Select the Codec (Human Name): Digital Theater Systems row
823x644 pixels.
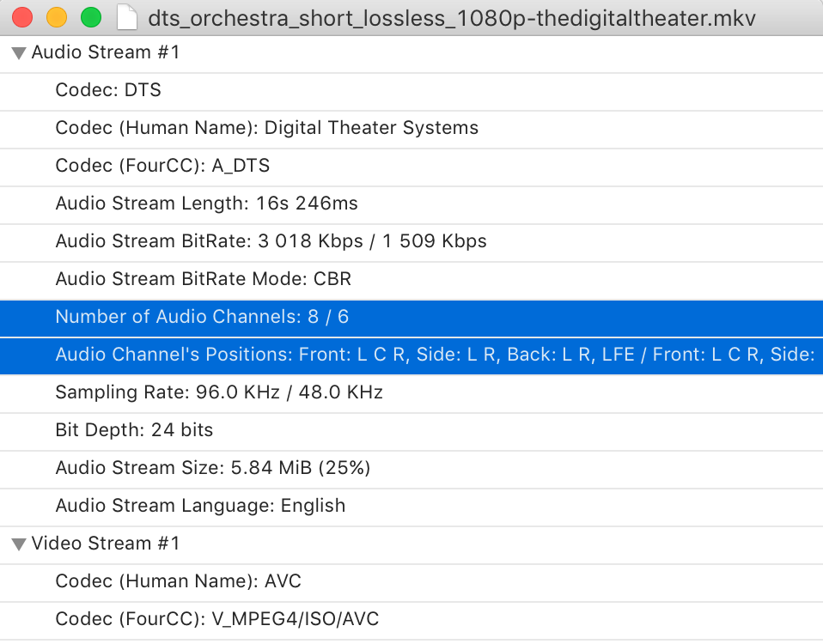pos(411,128)
